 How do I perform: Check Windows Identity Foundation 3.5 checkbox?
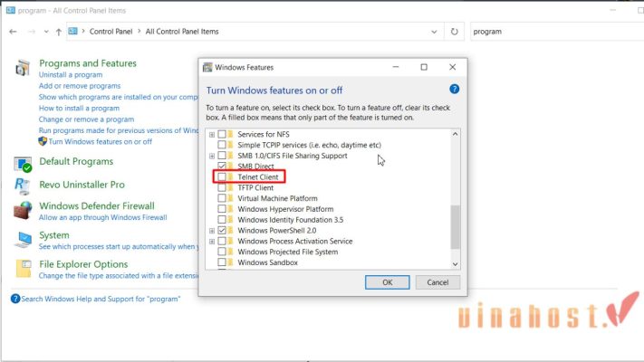tap(222, 220)
